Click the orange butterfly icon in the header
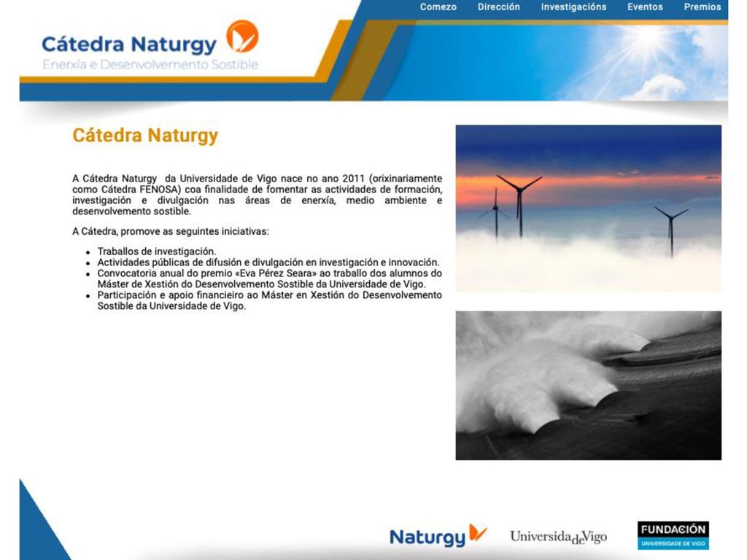The width and height of the screenshot is (747, 560). (x=242, y=36)
